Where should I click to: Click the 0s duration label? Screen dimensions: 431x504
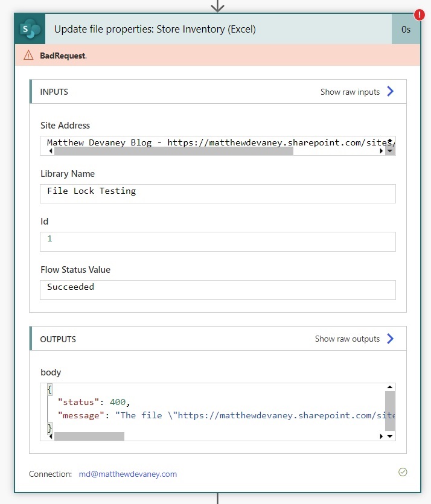(x=406, y=30)
